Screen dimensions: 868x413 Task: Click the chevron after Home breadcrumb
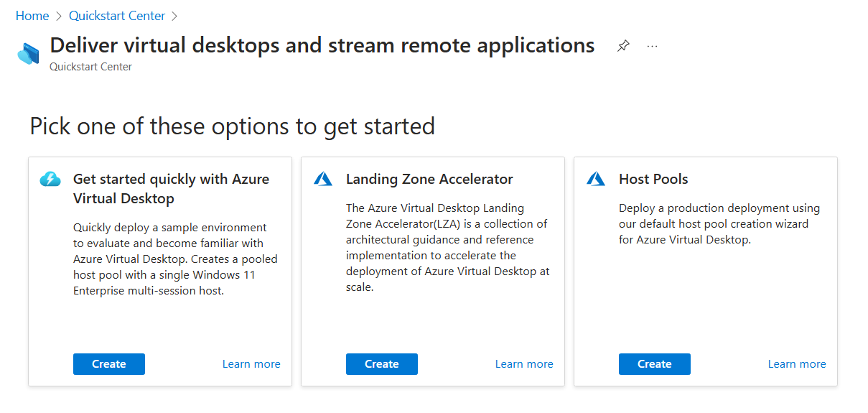[59, 16]
